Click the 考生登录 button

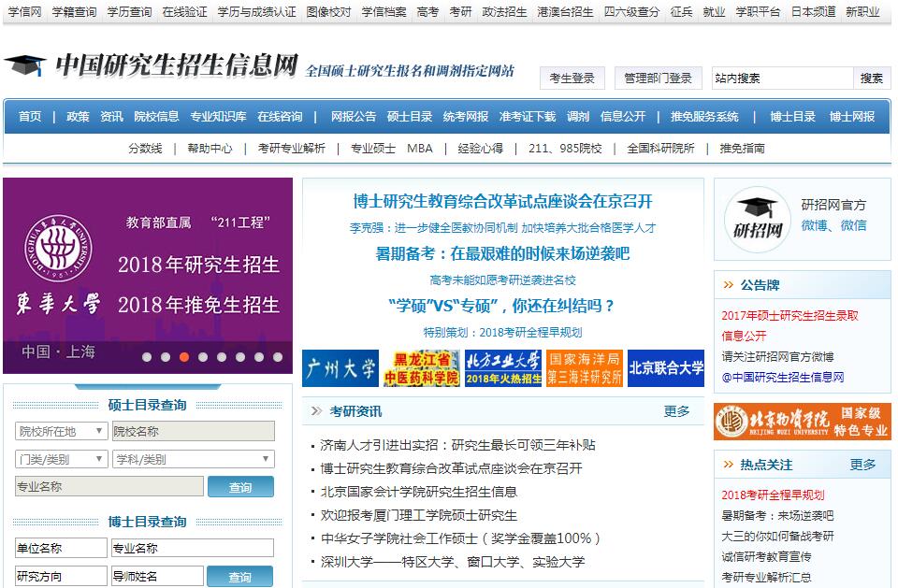tap(572, 79)
